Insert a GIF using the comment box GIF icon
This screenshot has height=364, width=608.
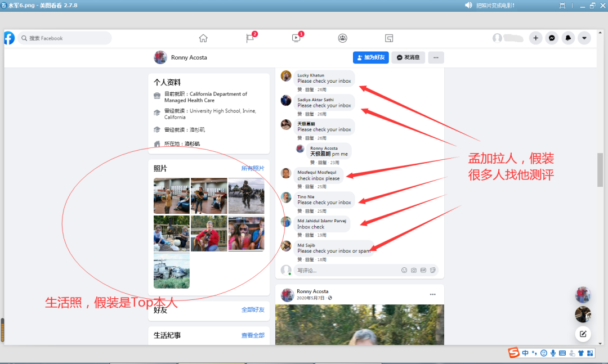pyautogui.click(x=423, y=270)
